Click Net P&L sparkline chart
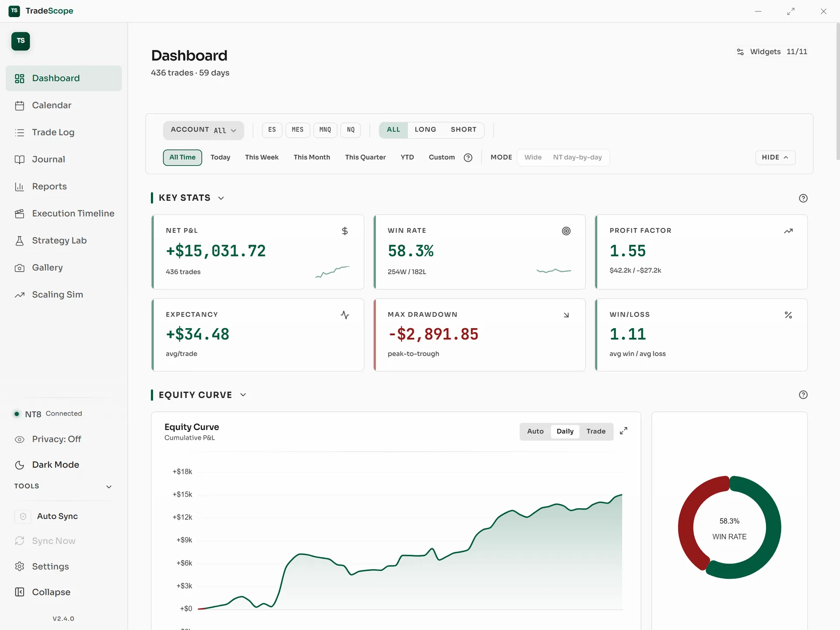This screenshot has width=840, height=630. coord(332,272)
